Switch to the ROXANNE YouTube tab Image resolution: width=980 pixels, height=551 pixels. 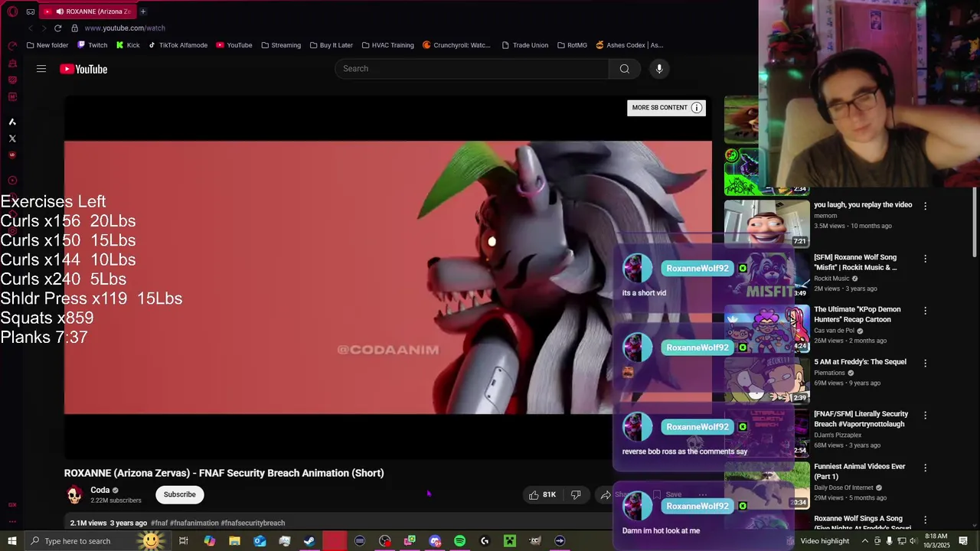pyautogui.click(x=88, y=11)
